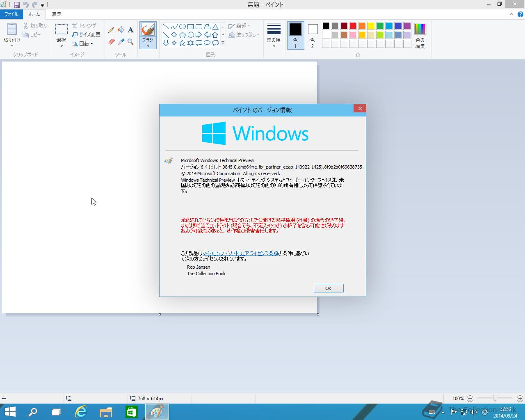The width and height of the screenshot is (525, 420).
Task: Open the File (ファイル) menu
Action: (x=11, y=14)
